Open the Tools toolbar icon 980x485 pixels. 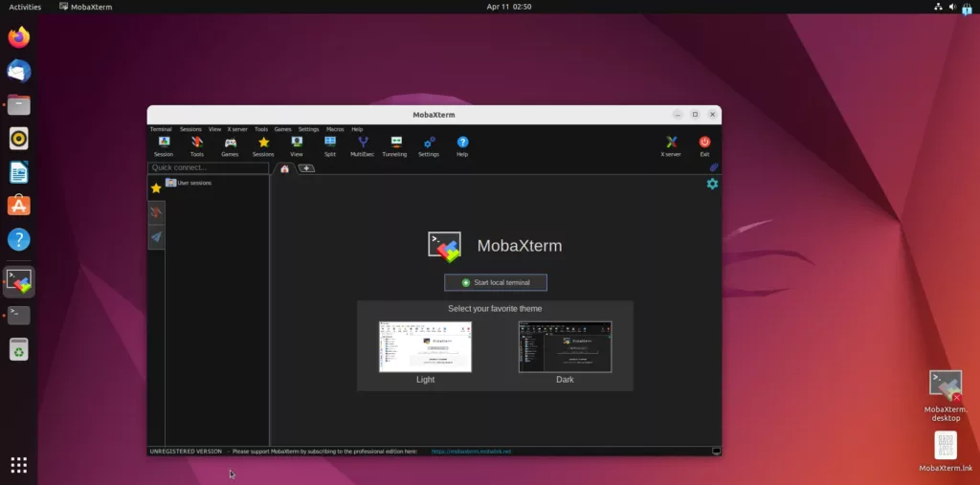pyautogui.click(x=197, y=146)
